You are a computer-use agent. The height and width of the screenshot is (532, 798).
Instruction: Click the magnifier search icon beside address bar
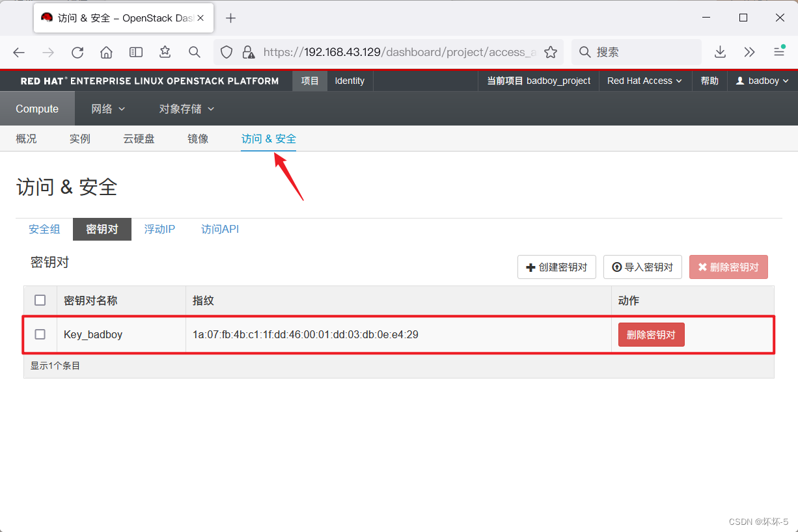[194, 52]
